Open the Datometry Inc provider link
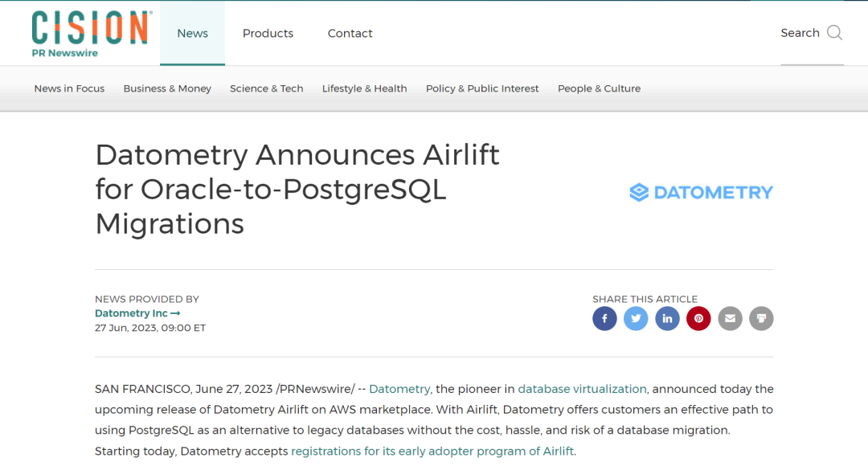Viewport: 868px width, 470px height. pos(137,313)
